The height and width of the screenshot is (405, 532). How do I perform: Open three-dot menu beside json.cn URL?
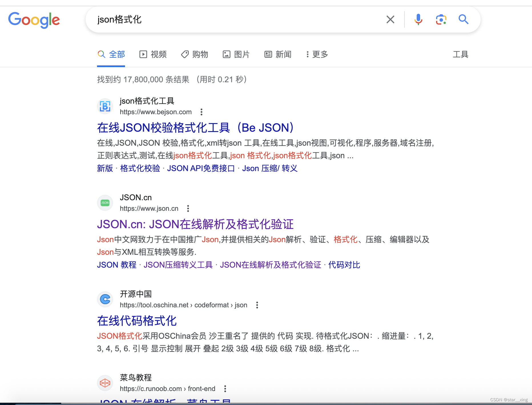[188, 208]
